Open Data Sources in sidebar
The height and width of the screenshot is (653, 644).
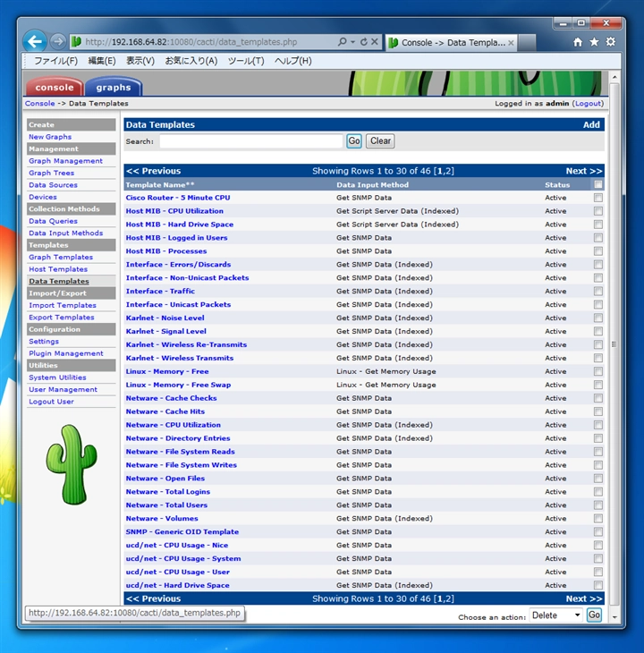53,185
